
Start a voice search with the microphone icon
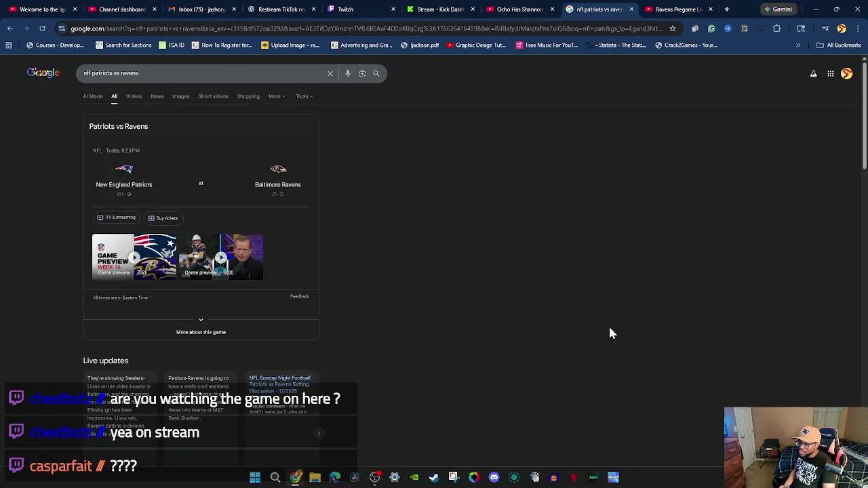pos(348,73)
